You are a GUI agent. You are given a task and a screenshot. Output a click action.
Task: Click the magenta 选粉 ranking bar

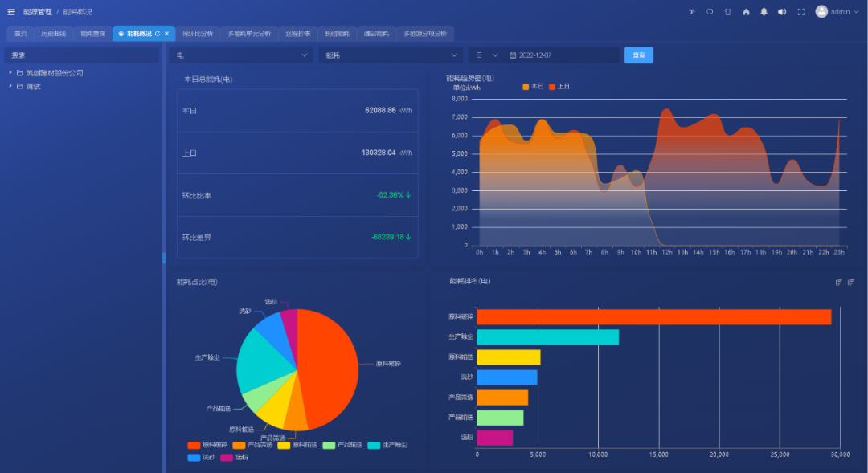click(x=495, y=438)
